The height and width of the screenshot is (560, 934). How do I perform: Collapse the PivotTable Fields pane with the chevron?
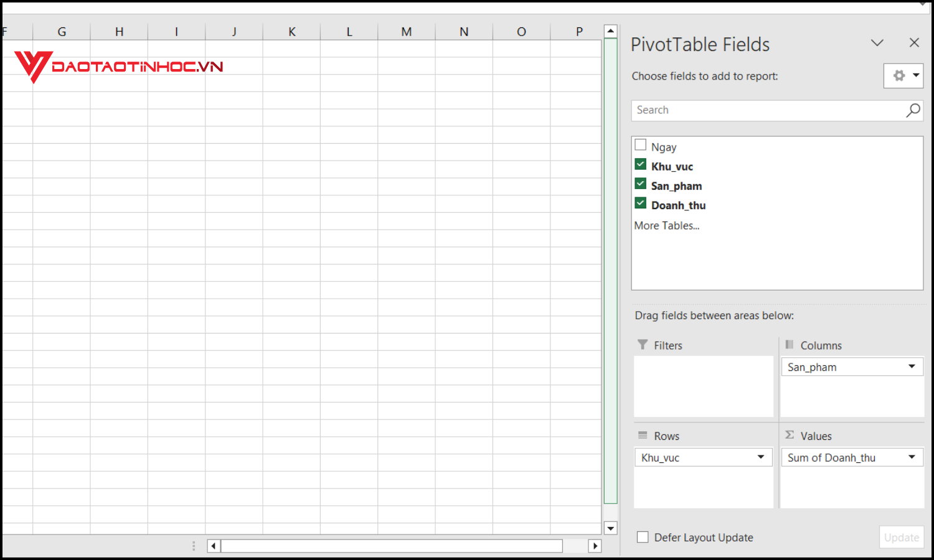[x=877, y=43]
